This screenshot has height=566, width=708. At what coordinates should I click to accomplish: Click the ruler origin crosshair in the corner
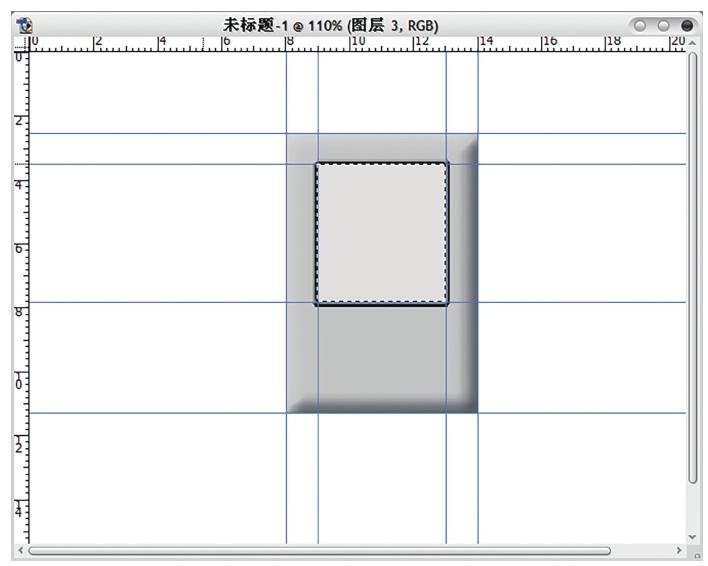pyautogui.click(x=21, y=44)
